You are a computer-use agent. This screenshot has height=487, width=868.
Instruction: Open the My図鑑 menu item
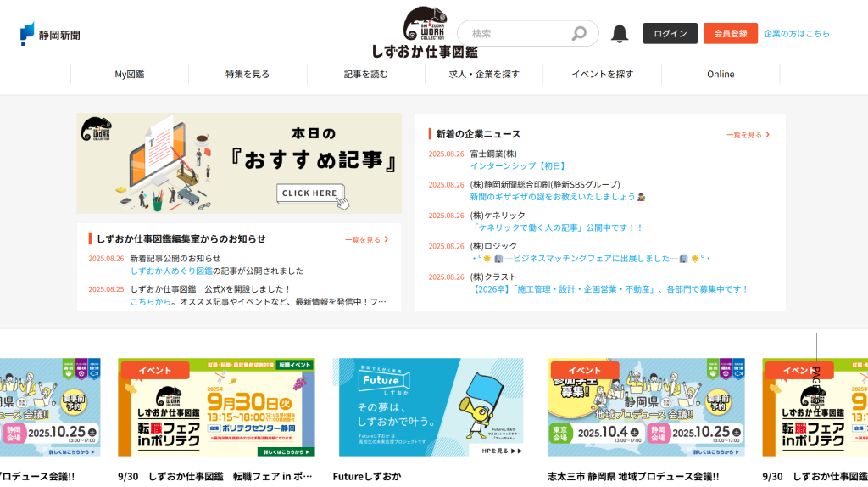pos(130,74)
